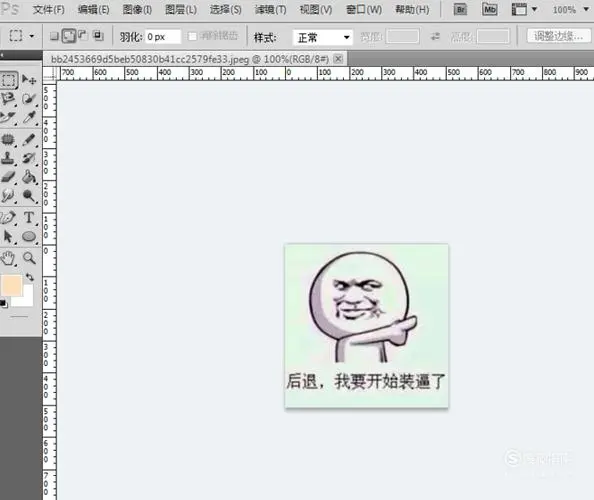Click the swap width and height arrows

[x=435, y=37]
